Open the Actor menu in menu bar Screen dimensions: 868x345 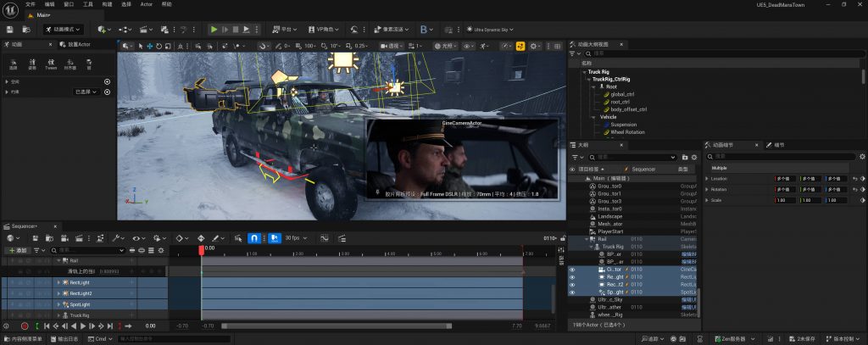pos(146,4)
